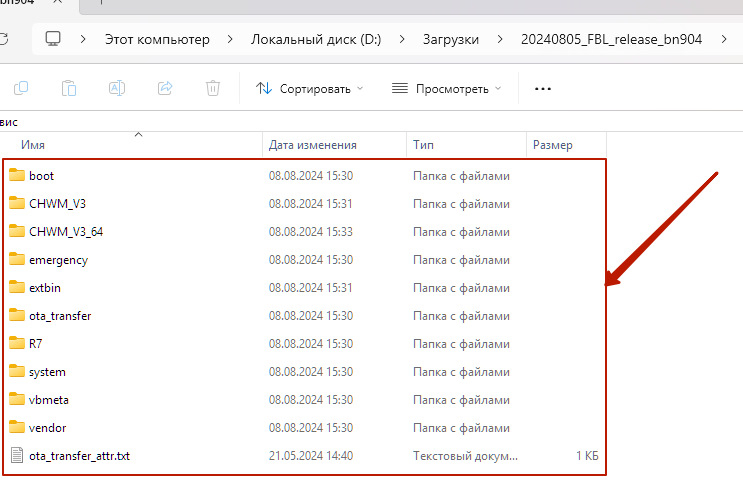Select the extbin folder name
Image resolution: width=743 pixels, height=493 pixels.
tap(45, 288)
